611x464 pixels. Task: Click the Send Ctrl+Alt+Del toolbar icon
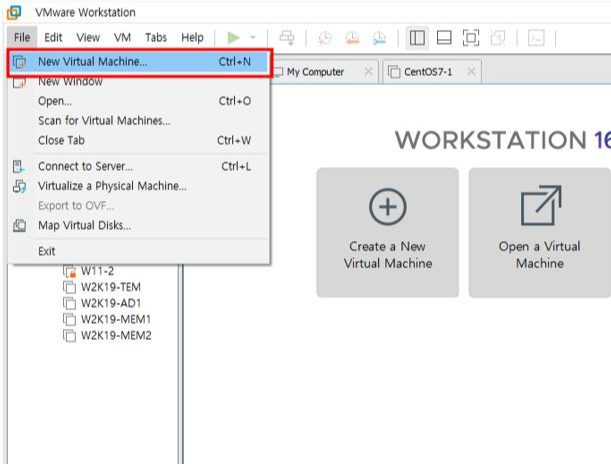pyautogui.click(x=287, y=38)
